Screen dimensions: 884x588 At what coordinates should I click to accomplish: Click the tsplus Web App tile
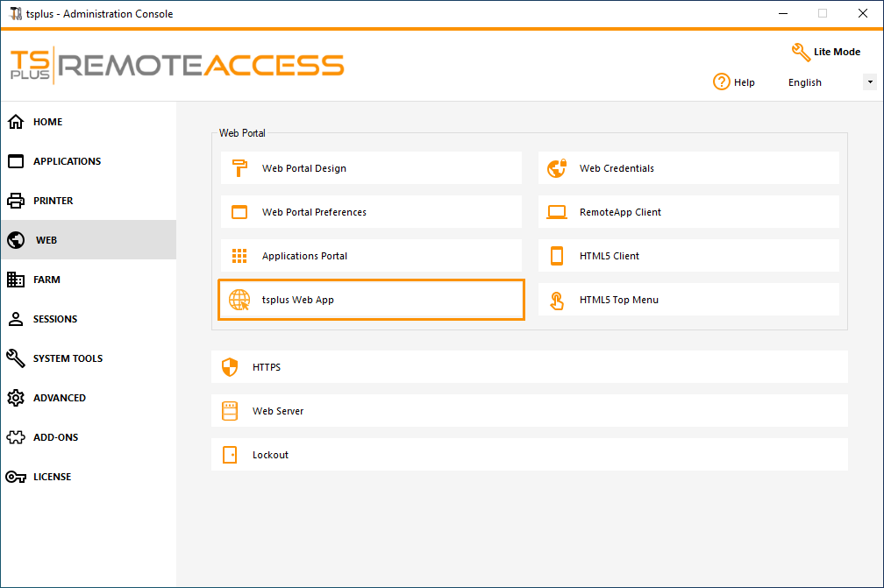pyautogui.click(x=370, y=299)
